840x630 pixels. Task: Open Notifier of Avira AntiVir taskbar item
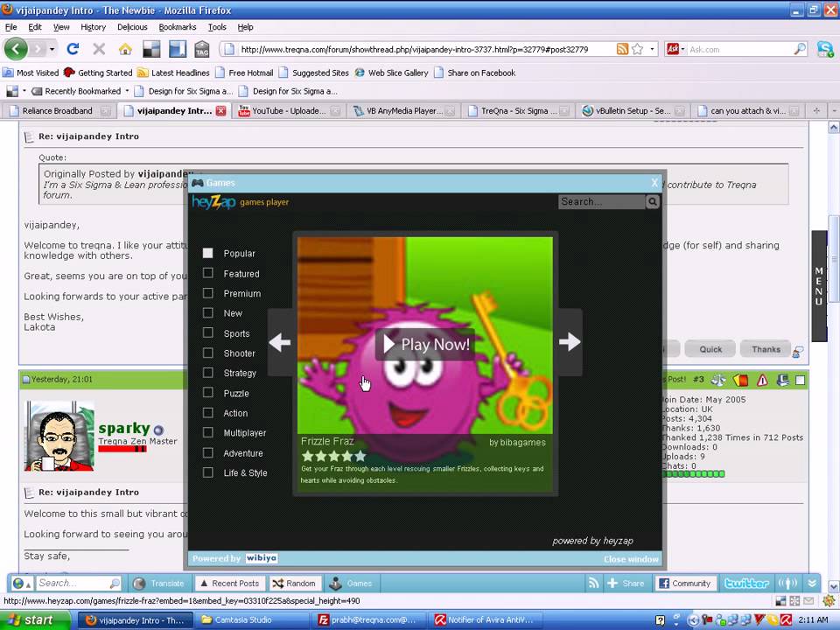coord(486,619)
